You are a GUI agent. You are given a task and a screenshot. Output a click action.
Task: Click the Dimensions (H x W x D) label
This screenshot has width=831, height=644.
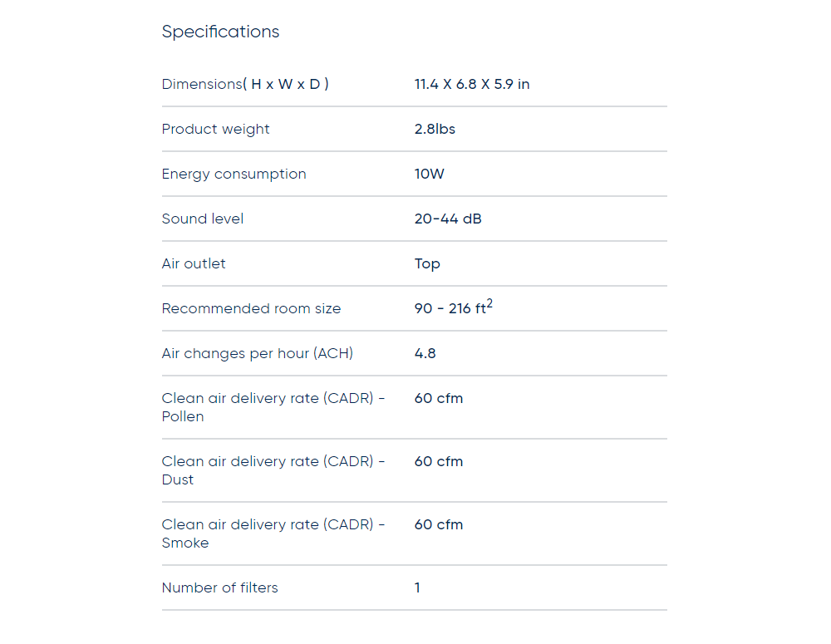tap(245, 84)
